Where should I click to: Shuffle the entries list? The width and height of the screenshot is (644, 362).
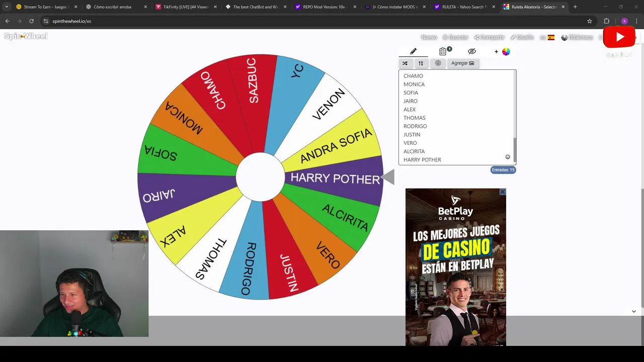405,63
